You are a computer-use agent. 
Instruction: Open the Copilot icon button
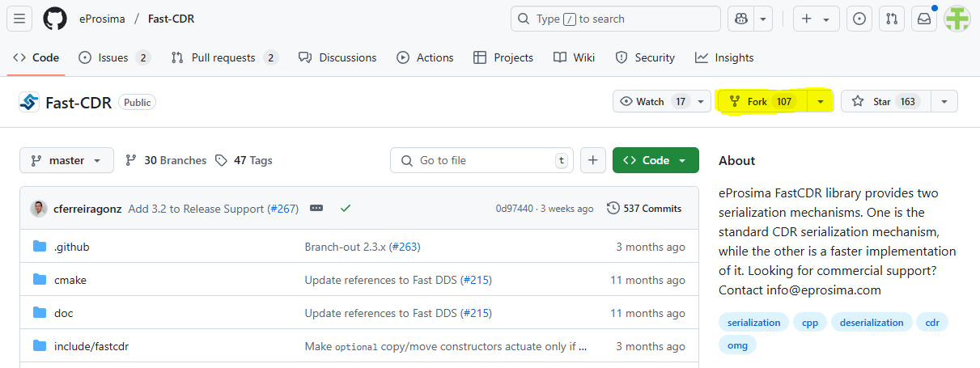pos(740,19)
